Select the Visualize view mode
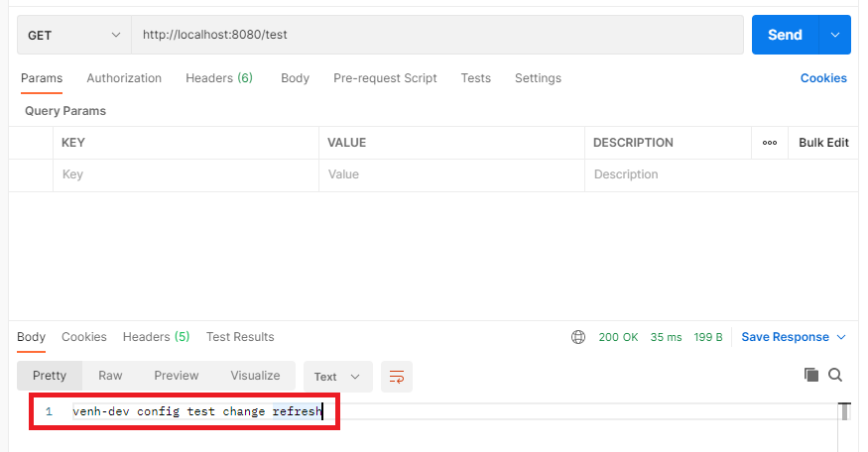 pos(255,376)
